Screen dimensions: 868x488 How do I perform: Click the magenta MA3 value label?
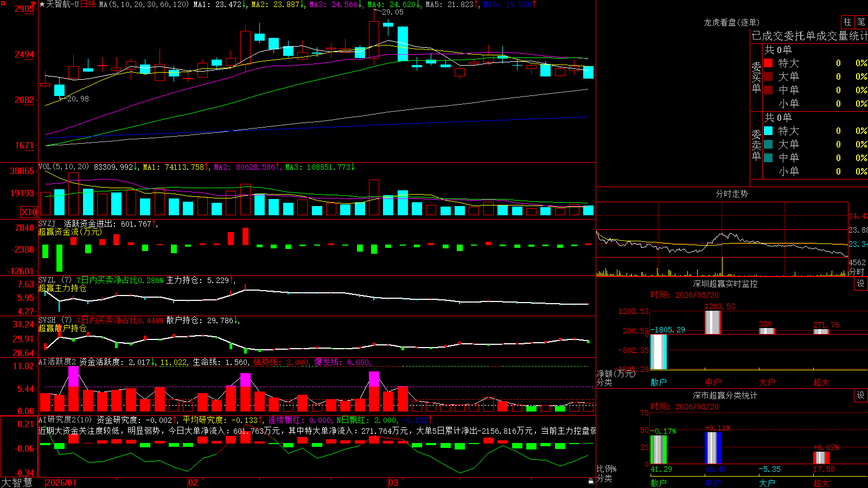pyautogui.click(x=335, y=4)
